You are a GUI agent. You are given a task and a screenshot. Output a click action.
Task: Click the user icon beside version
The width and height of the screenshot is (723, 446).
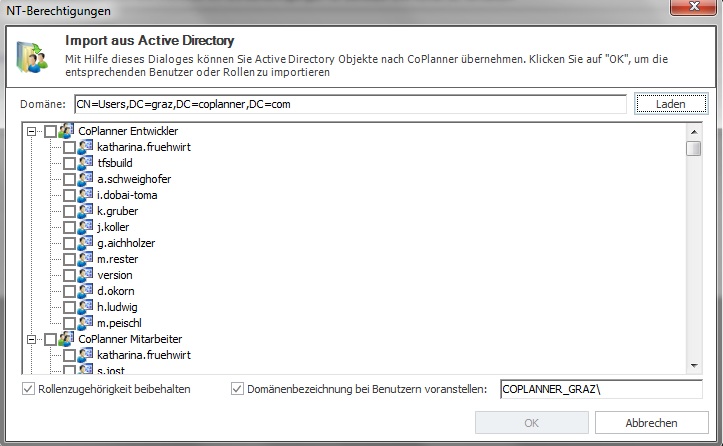point(85,275)
